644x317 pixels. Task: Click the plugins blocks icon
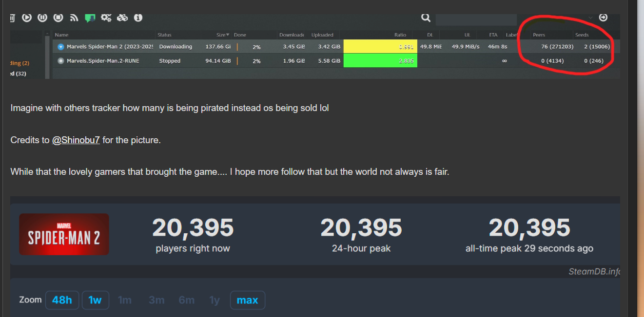pos(122,18)
